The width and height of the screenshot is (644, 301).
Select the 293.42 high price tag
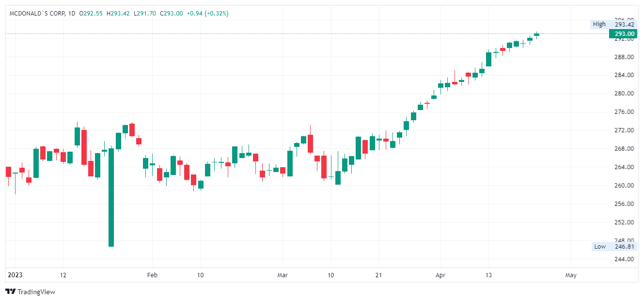tap(624, 24)
